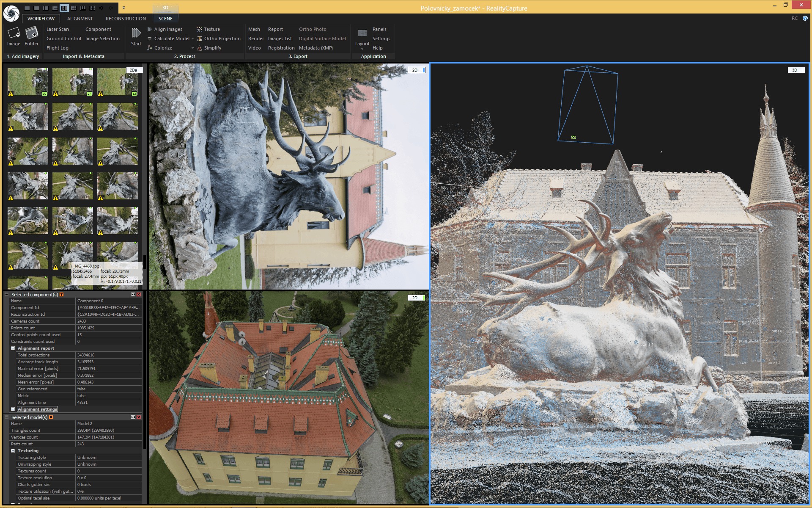Click the Ground Control button

63,39
